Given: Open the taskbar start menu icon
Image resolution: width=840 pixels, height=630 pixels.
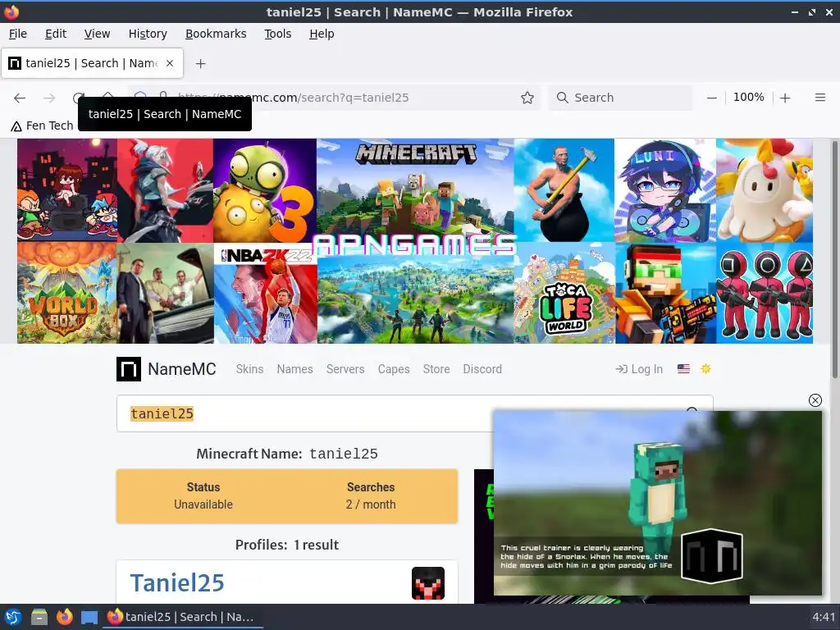Looking at the screenshot, I should tap(12, 617).
